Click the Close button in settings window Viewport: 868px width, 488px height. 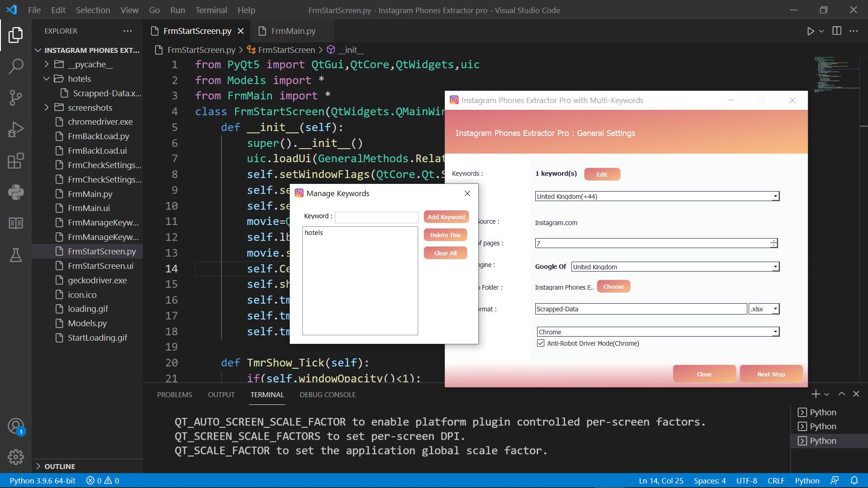click(704, 374)
